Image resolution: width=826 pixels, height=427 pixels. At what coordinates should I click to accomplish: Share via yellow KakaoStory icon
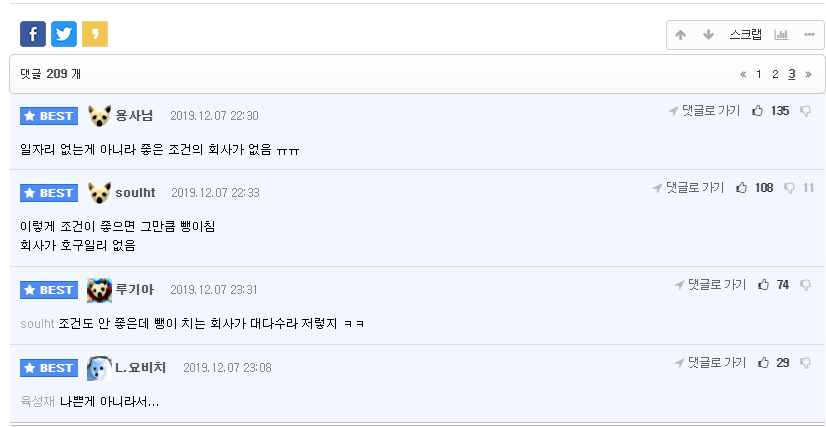coord(95,34)
